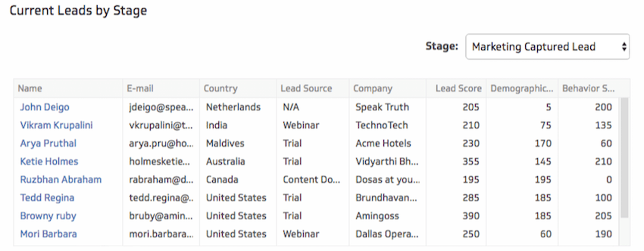Screen dimensions: 644x251
Task: Sort the table by Company column
Action: (x=373, y=88)
